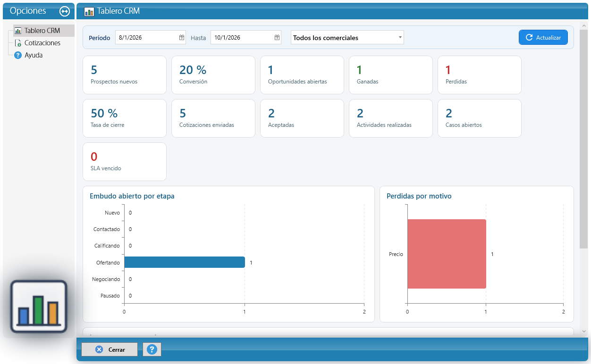Image resolution: width=591 pixels, height=364 pixels.
Task: Click the Ayuda question mark icon in the sidebar
Action: [x=18, y=55]
